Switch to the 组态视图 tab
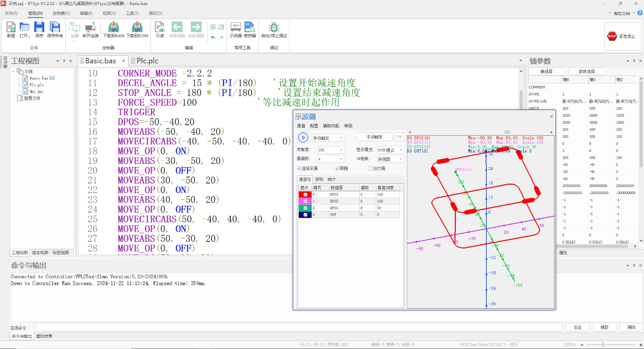 pyautogui.click(x=40, y=252)
